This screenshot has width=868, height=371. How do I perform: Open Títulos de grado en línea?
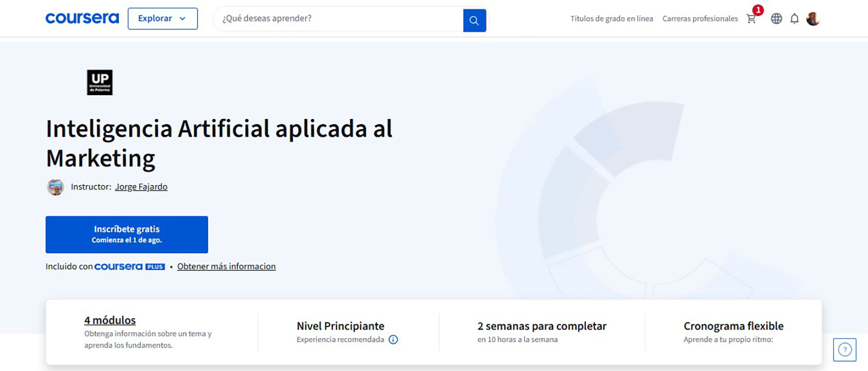pyautogui.click(x=611, y=19)
